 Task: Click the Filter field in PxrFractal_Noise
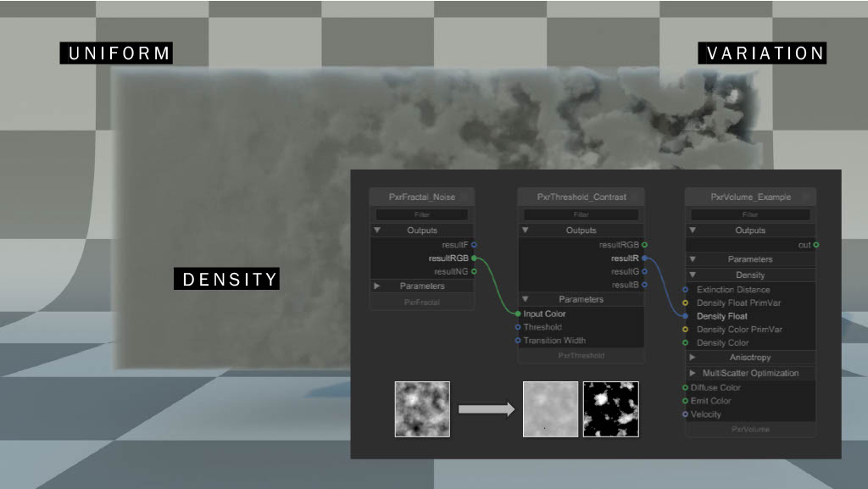click(421, 215)
